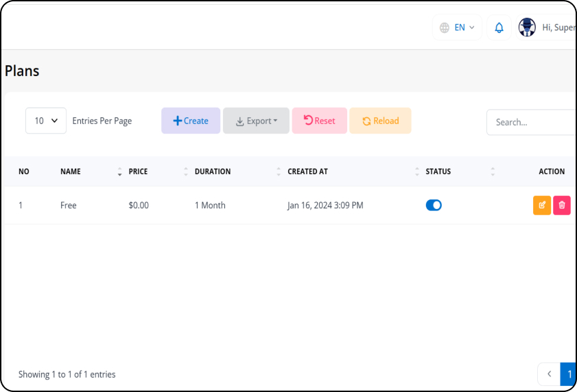
Task: Click into the Search field
Action: click(x=532, y=122)
